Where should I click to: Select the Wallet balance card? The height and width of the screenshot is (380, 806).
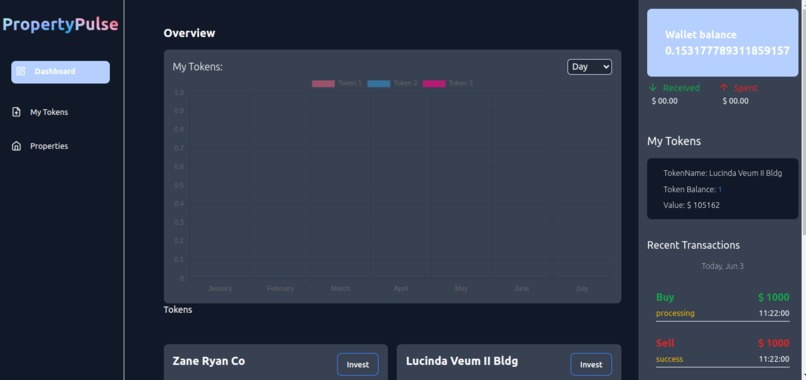pos(722,43)
